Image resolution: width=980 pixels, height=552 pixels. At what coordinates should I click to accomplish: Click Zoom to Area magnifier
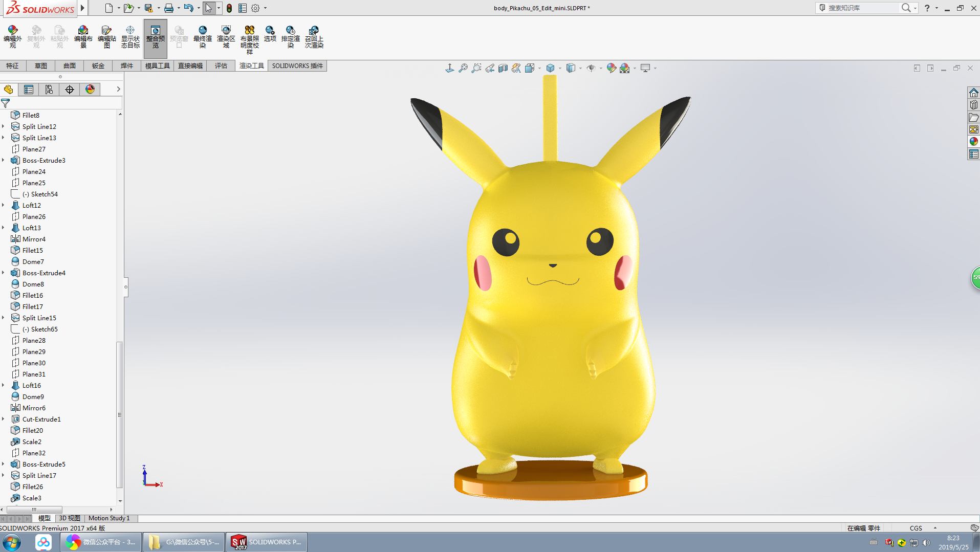(x=476, y=68)
